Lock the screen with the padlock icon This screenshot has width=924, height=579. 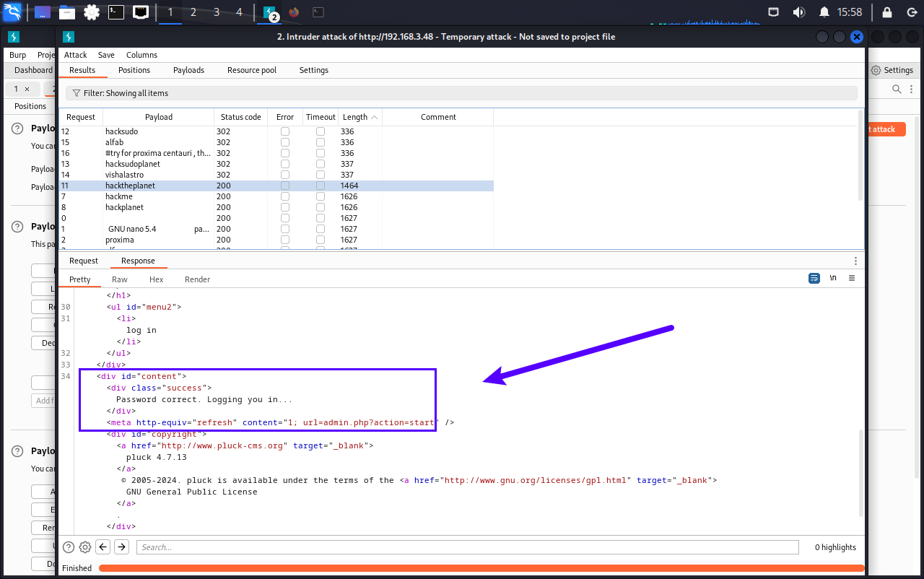pos(886,12)
